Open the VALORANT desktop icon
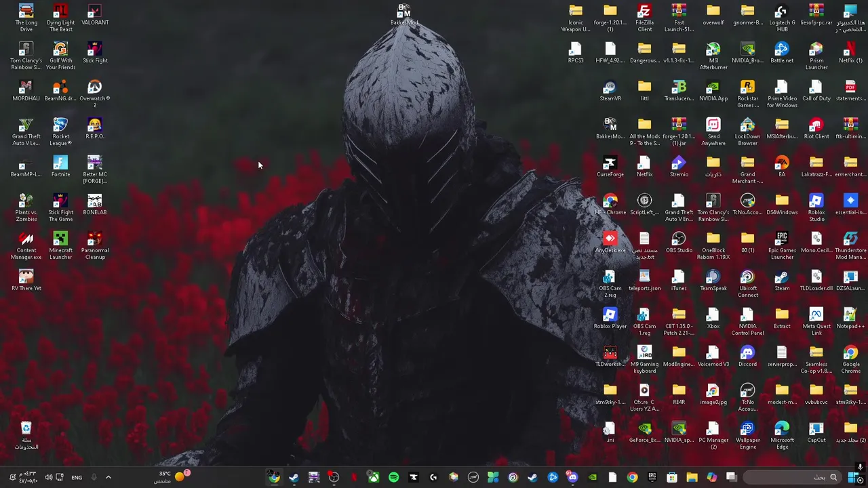Viewport: 868px width, 488px height. click(95, 15)
